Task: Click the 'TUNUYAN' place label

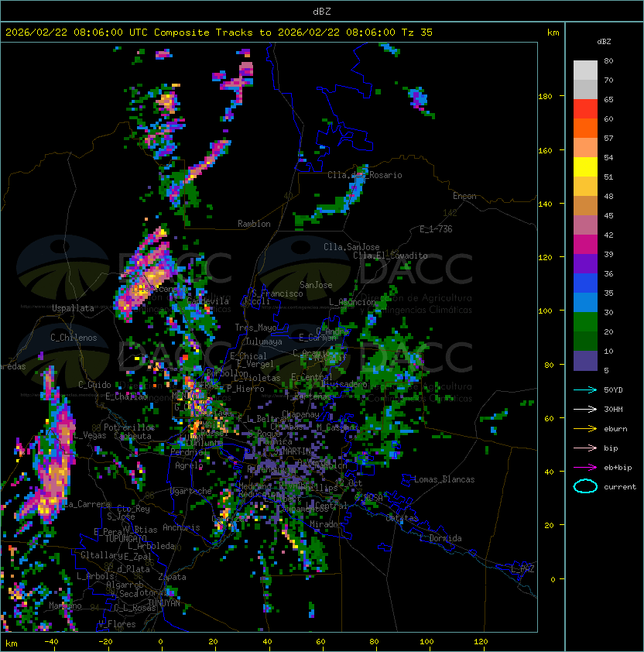Action: coord(164,603)
